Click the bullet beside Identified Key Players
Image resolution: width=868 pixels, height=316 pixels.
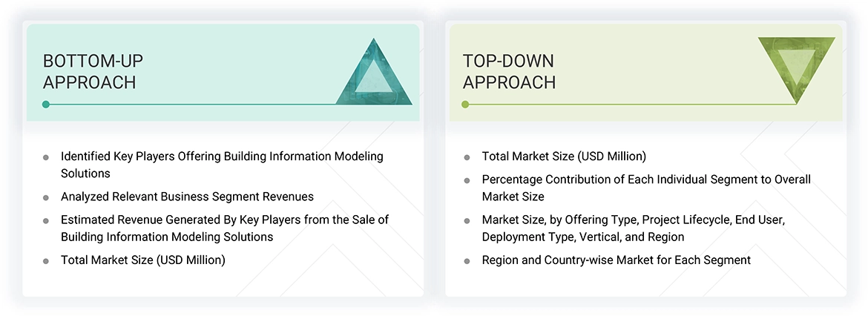point(46,157)
